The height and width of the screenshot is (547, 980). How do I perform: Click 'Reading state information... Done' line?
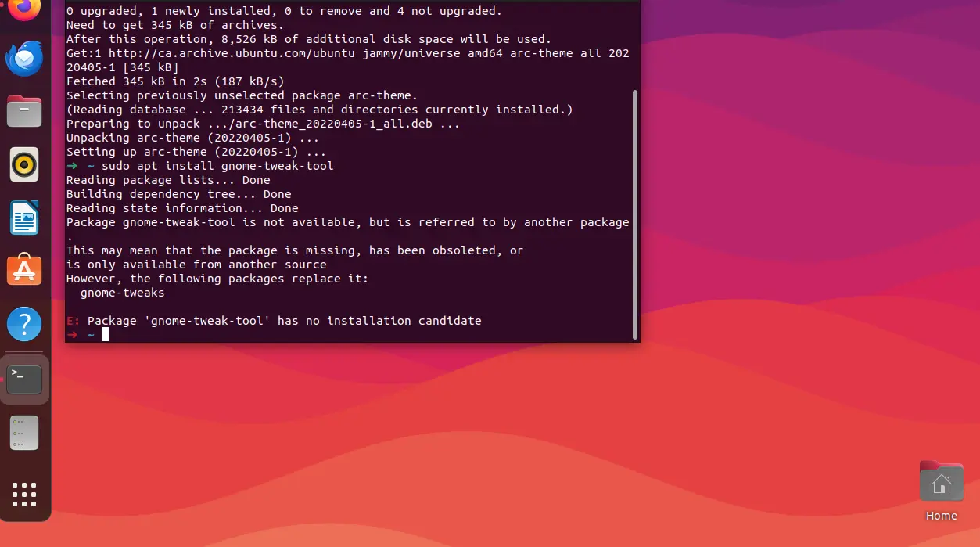pyautogui.click(x=182, y=208)
